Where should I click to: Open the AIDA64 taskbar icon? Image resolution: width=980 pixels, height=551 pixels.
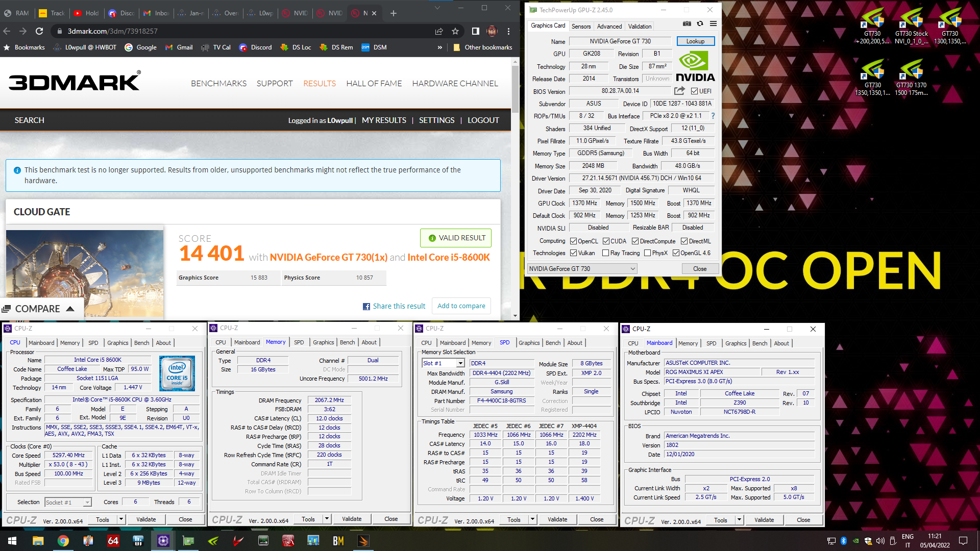point(113,541)
